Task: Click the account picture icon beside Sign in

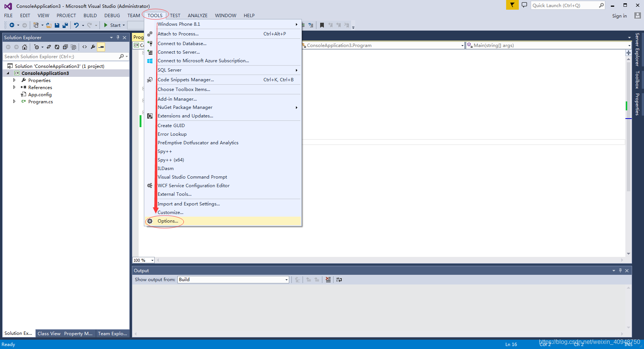Action: [638, 16]
